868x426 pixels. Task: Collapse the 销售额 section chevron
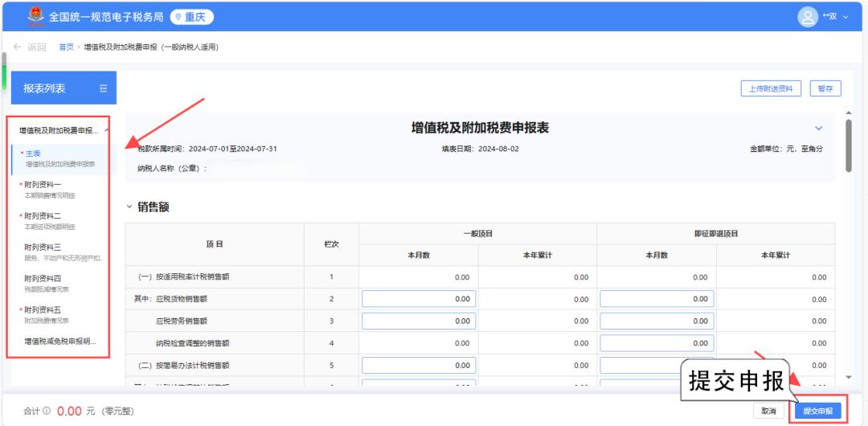(x=129, y=207)
